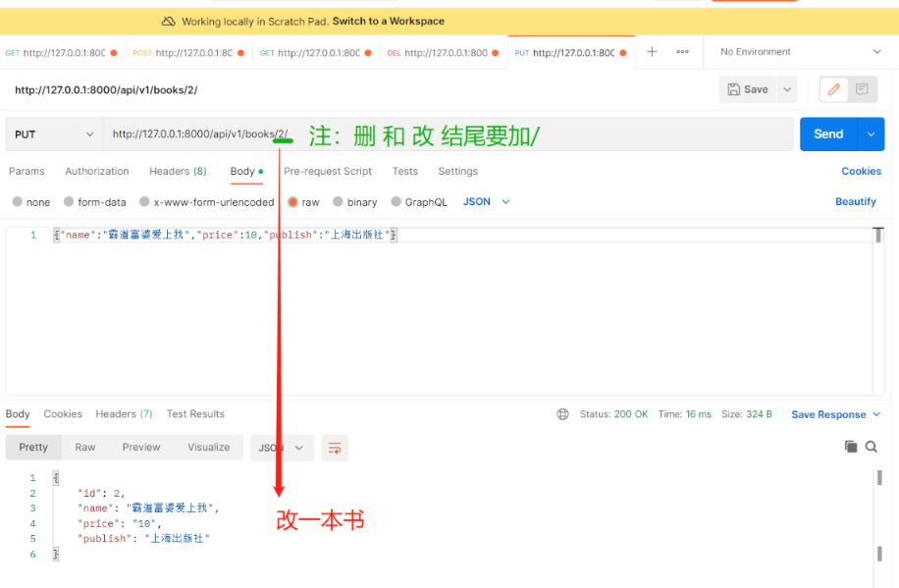Switch response view to Preview
Viewport: 899px width, 588px height.
(141, 447)
